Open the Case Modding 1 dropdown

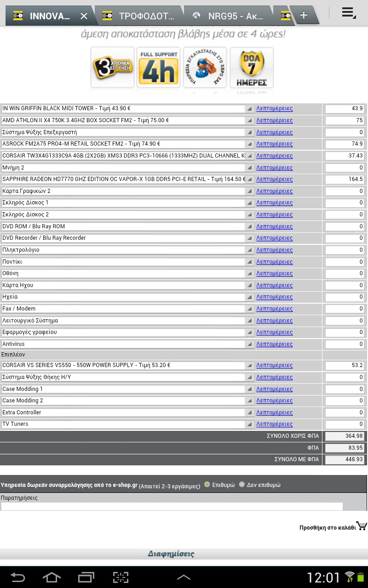(x=128, y=389)
